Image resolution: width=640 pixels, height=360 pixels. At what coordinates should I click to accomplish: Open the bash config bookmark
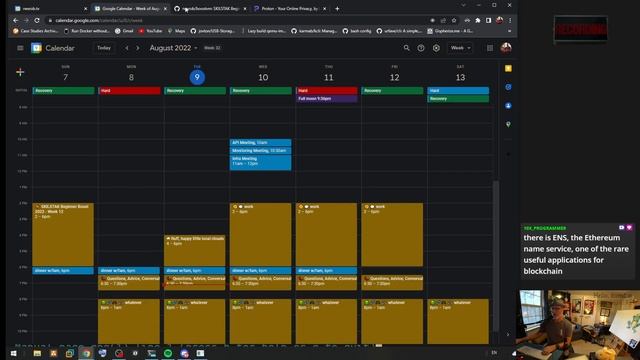coord(357,31)
